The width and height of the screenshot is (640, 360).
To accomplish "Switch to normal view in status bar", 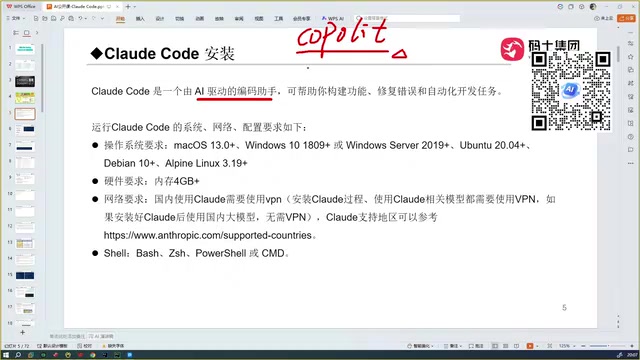I will [x=495, y=346].
